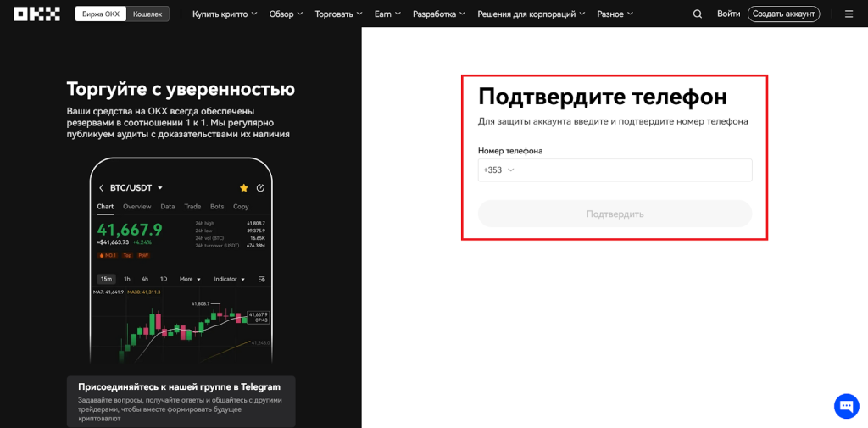This screenshot has width=868, height=428.
Task: Click the back arrow beside BTC/USDT
Action: [102, 187]
